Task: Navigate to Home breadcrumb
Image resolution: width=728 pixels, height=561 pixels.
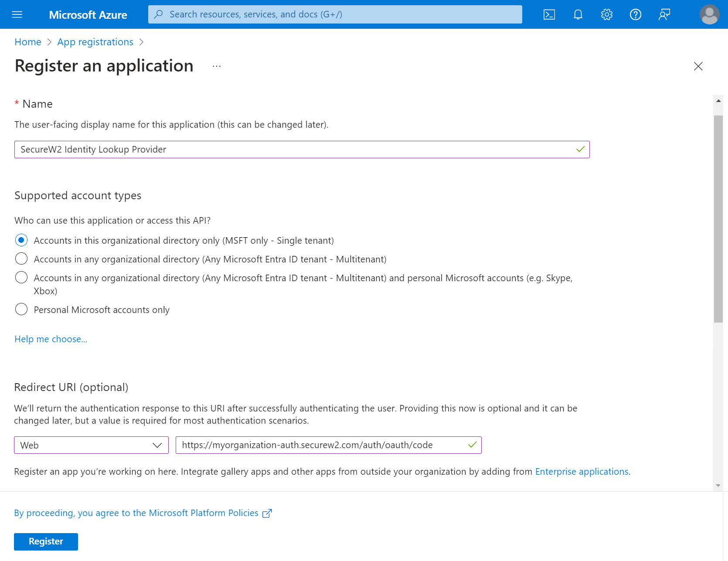Action: [28, 42]
